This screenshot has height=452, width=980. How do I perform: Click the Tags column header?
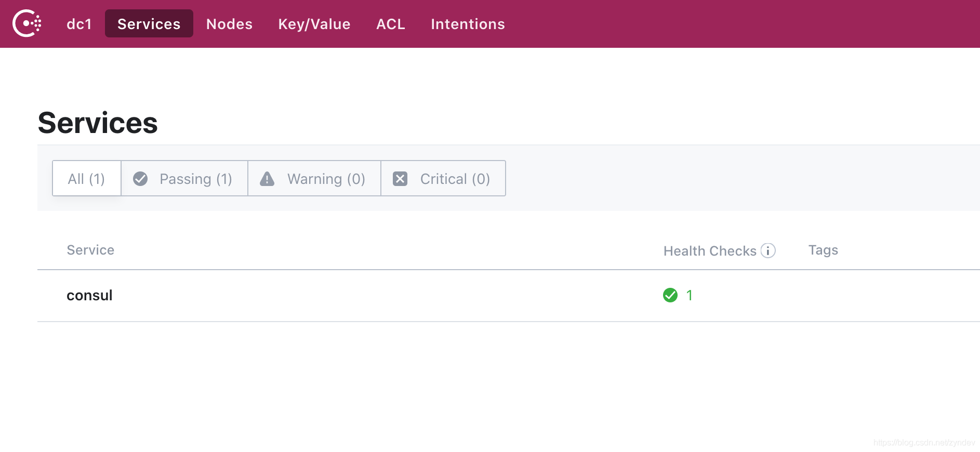click(x=823, y=250)
